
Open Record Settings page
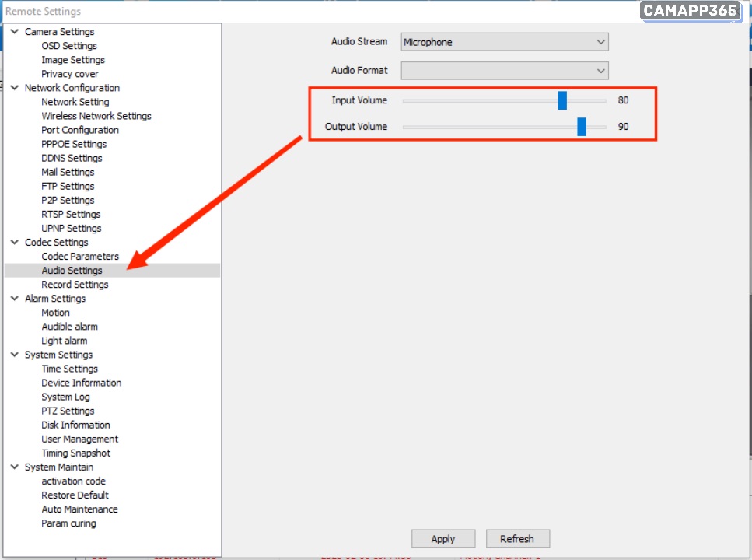point(75,285)
